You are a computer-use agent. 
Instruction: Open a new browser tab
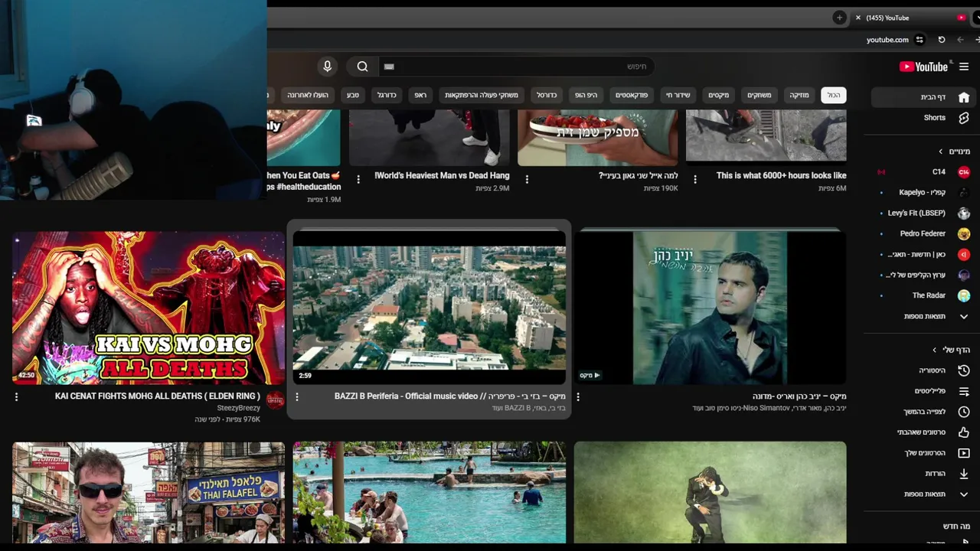pos(839,18)
